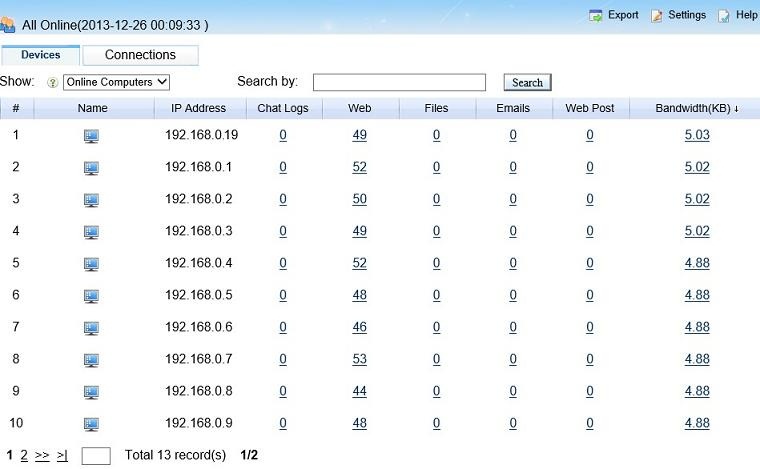Click the Search button
The image size is (760, 469).
(x=527, y=82)
